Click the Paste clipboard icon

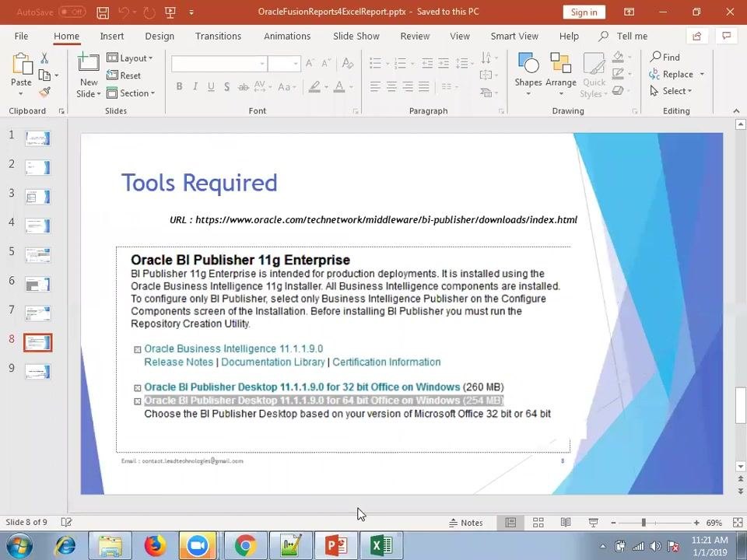[x=22, y=64]
